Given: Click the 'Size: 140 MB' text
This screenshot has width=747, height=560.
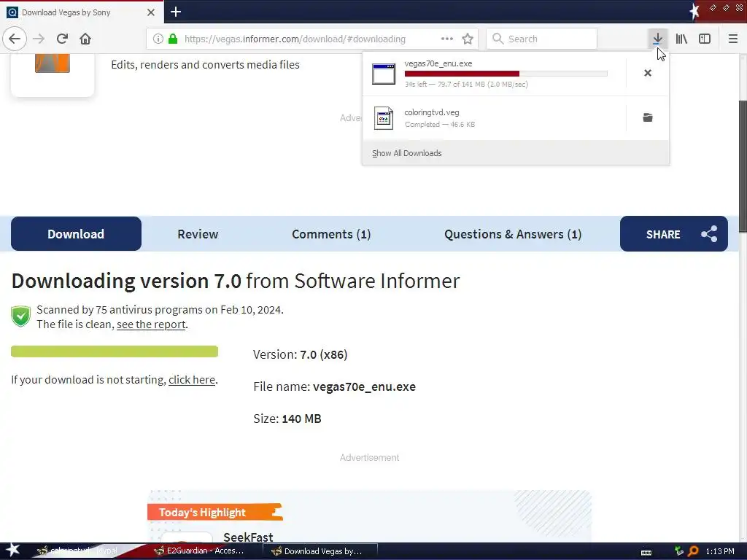Looking at the screenshot, I should [x=287, y=419].
